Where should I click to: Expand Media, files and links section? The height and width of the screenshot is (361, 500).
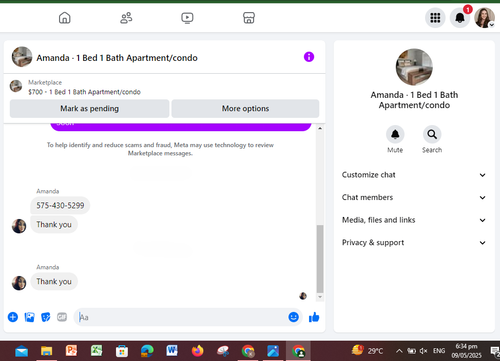click(414, 220)
